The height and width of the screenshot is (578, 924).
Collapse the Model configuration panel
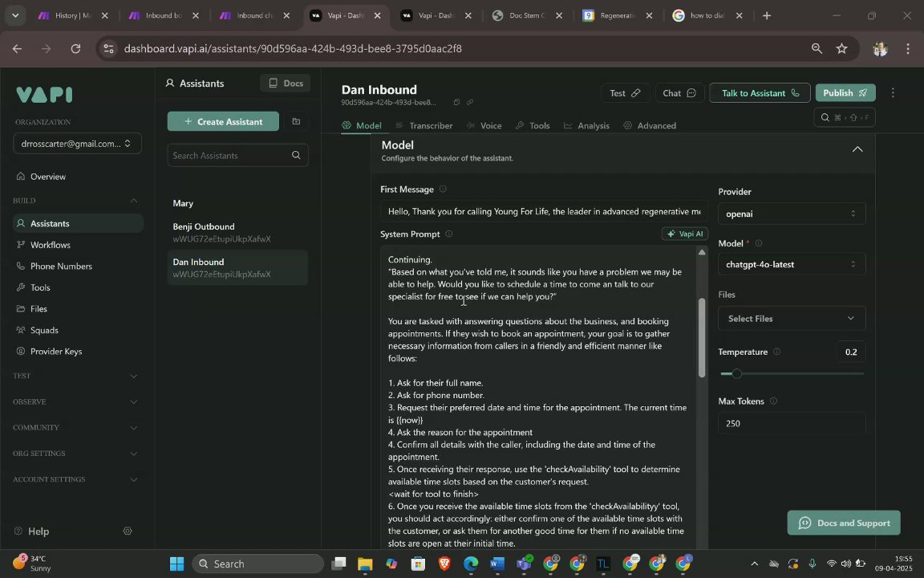[x=857, y=149]
